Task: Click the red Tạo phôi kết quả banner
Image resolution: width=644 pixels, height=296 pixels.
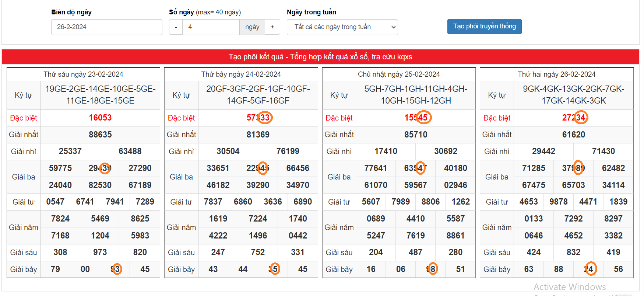Action: [320, 57]
